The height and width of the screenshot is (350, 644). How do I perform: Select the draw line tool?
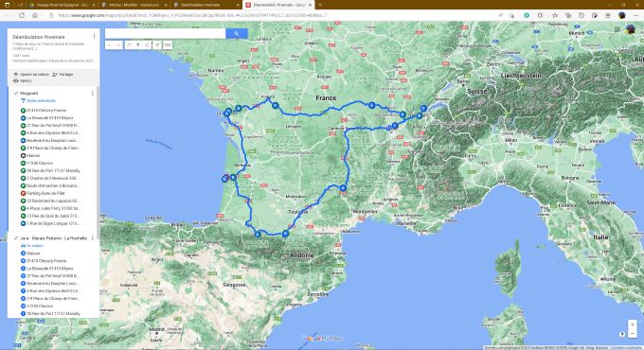click(x=147, y=45)
